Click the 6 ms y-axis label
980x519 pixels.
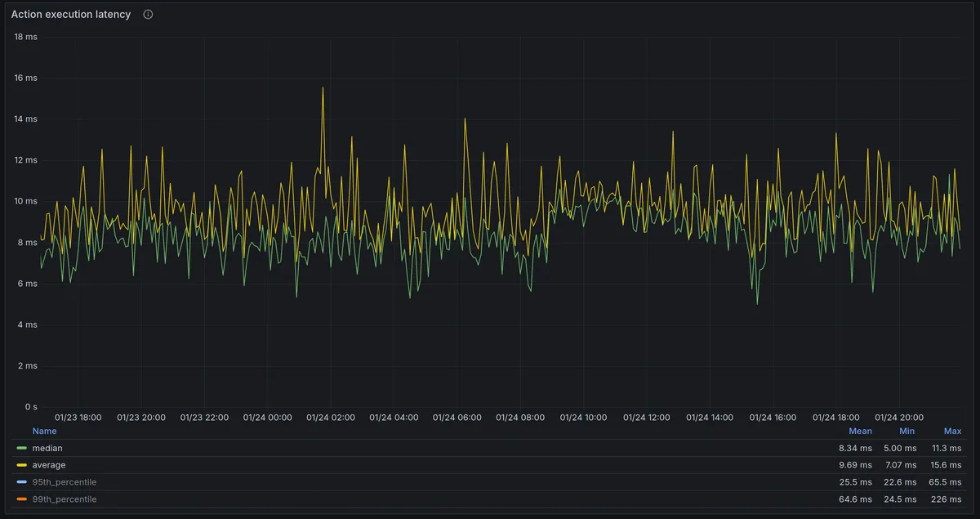tap(28, 284)
